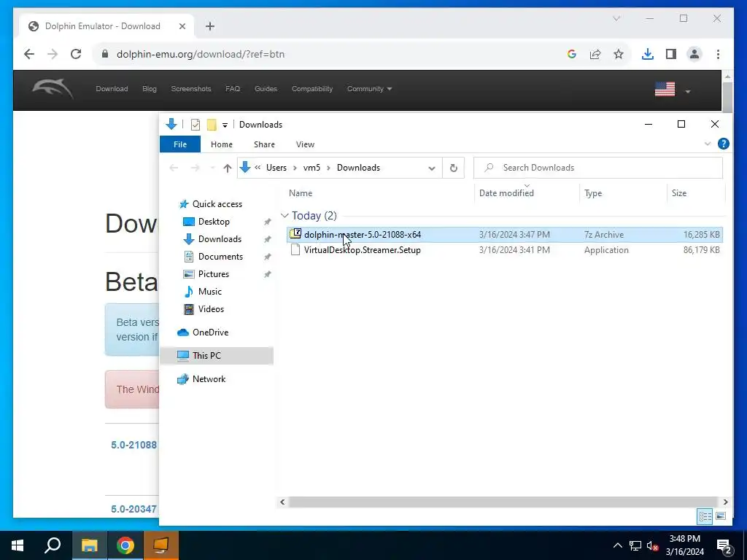The width and height of the screenshot is (747, 560).
Task: Open notification center icon in taskbar
Action: (x=724, y=546)
